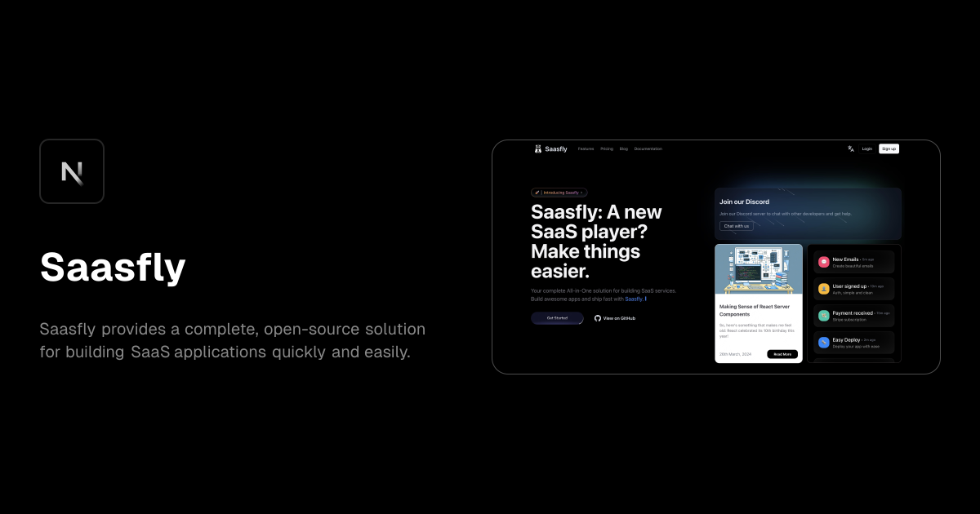Click the rocket icon in Introducing badge
Image resolution: width=980 pixels, height=514 pixels.
tap(537, 193)
